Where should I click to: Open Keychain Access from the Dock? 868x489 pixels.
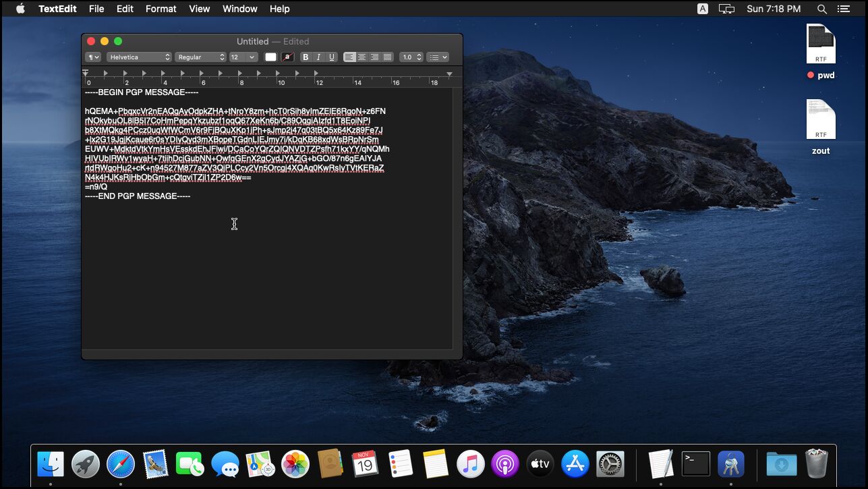730,463
